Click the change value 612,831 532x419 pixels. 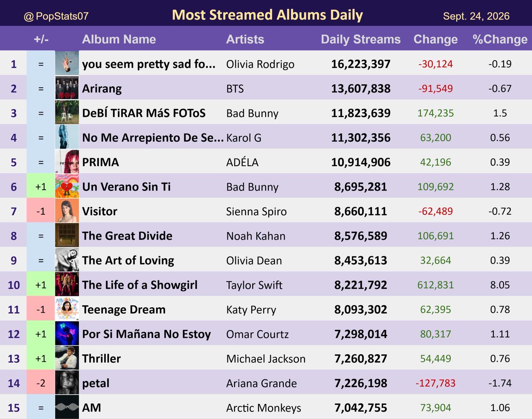pyautogui.click(x=435, y=285)
